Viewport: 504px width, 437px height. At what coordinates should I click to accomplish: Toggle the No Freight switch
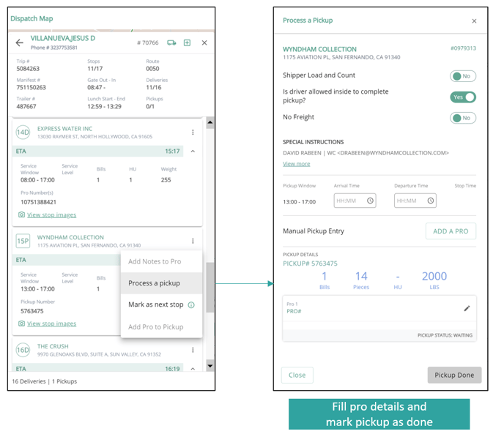tap(462, 118)
